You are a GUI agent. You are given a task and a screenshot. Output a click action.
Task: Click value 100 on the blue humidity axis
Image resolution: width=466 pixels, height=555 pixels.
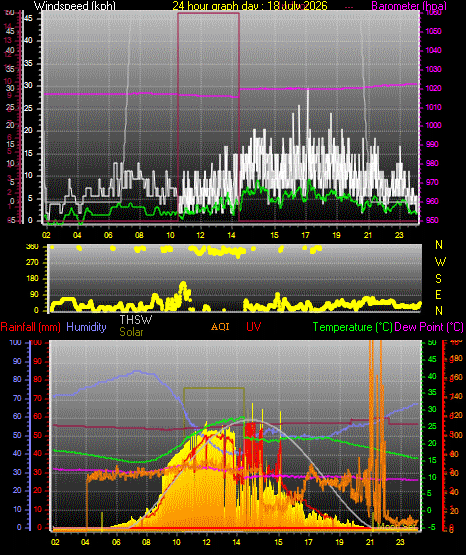[x=15, y=342]
